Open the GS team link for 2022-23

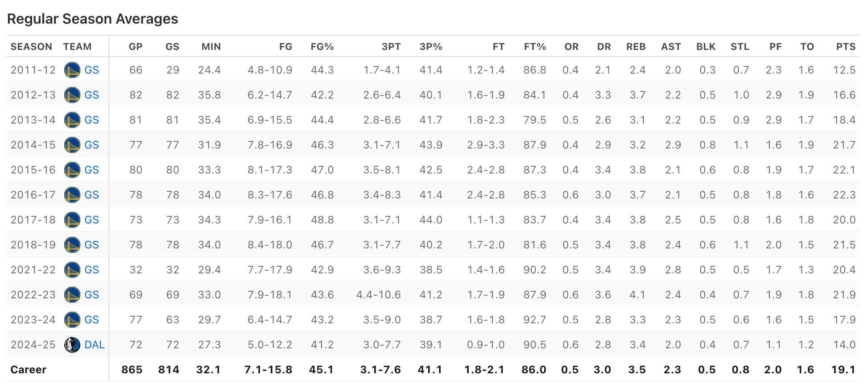point(91,295)
